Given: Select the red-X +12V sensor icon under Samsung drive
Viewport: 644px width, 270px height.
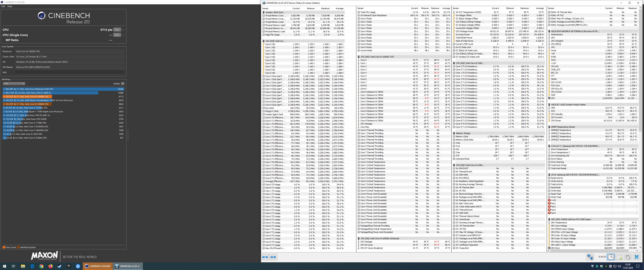Looking at the screenshot, I should coord(549,200).
